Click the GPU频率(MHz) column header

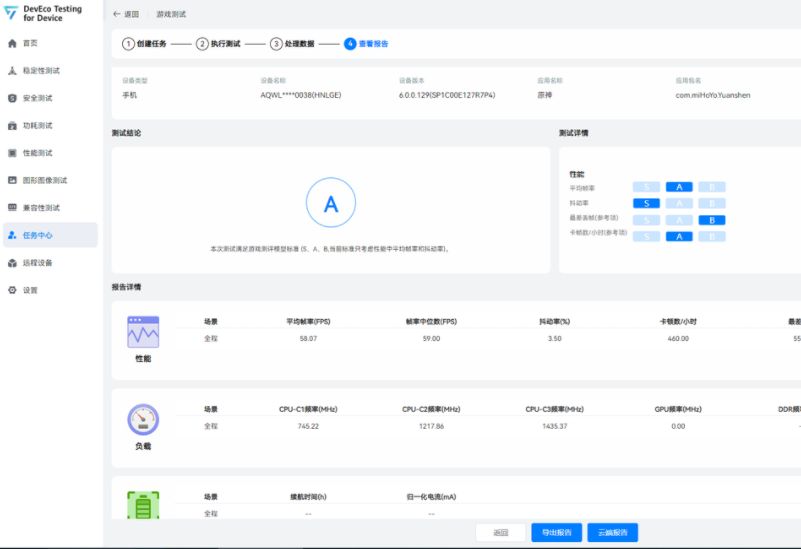pyautogui.click(x=678, y=409)
